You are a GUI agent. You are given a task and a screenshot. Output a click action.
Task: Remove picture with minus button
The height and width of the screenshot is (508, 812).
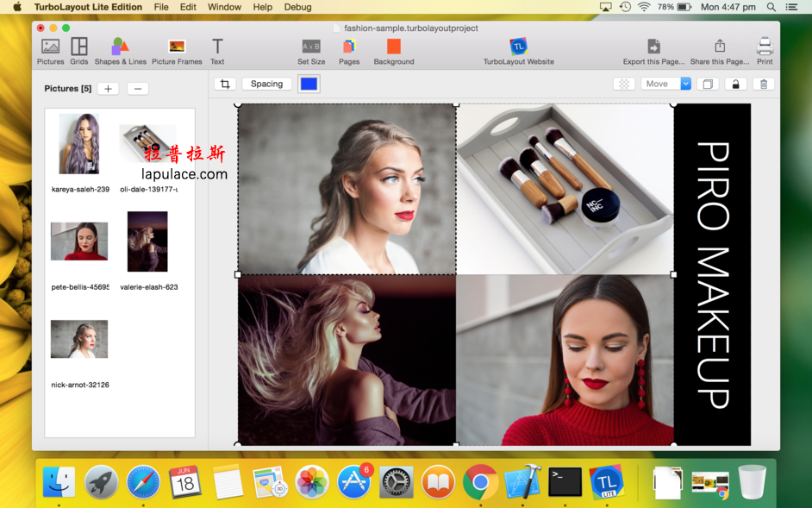click(x=138, y=89)
